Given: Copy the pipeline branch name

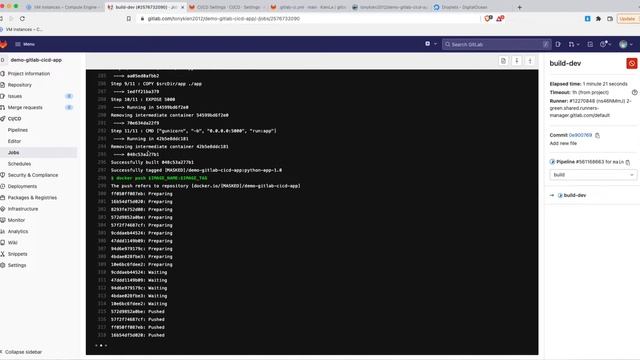Looking at the screenshot, I should point(628,162).
